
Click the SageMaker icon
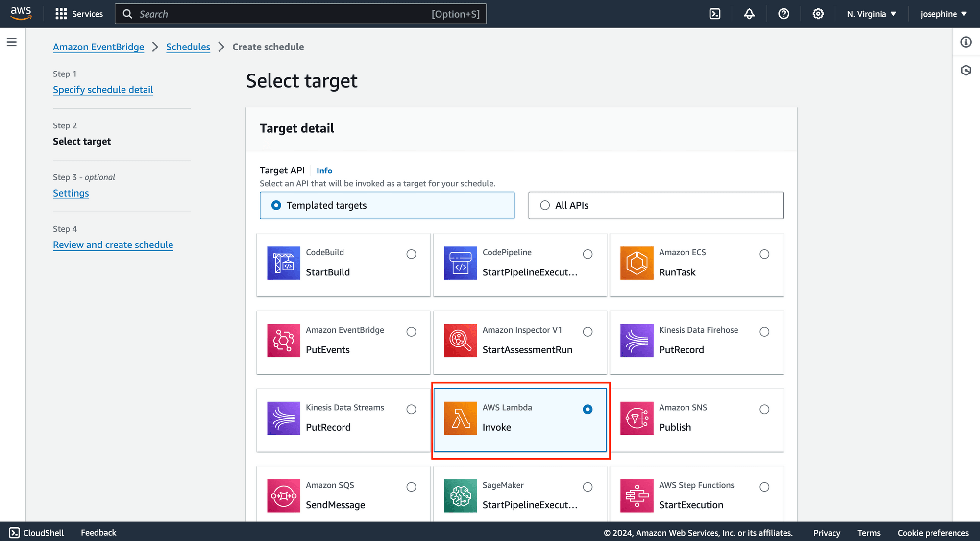tap(460, 496)
